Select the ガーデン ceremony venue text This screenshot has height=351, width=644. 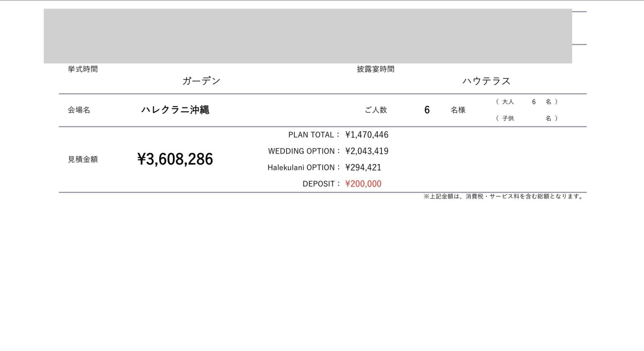point(201,81)
